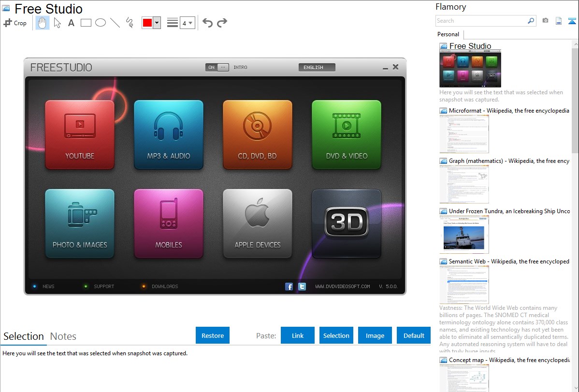Image resolution: width=579 pixels, height=392 pixels.
Task: Open the Selection tab
Action: tap(24, 336)
